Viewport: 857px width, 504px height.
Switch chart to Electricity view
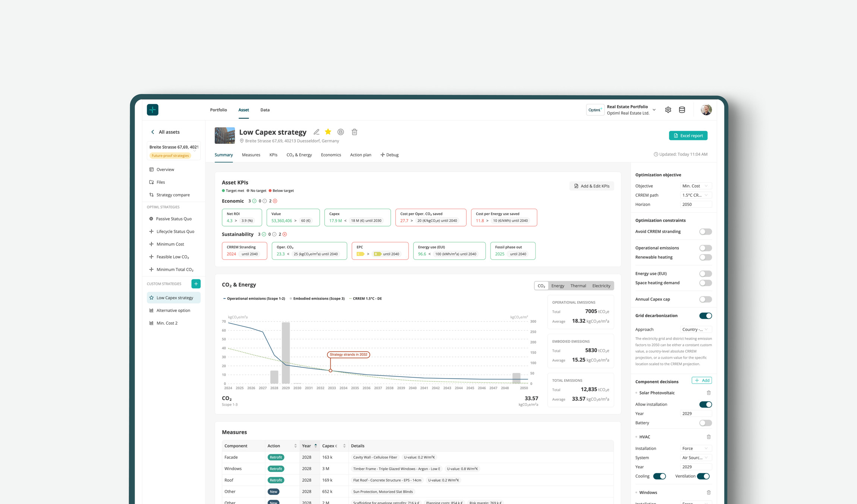click(601, 286)
